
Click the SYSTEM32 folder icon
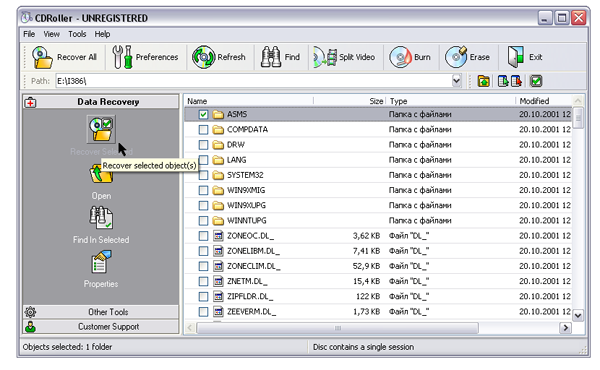(218, 175)
